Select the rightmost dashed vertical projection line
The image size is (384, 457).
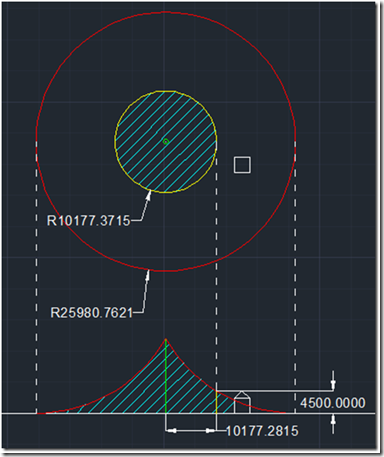[295, 277]
